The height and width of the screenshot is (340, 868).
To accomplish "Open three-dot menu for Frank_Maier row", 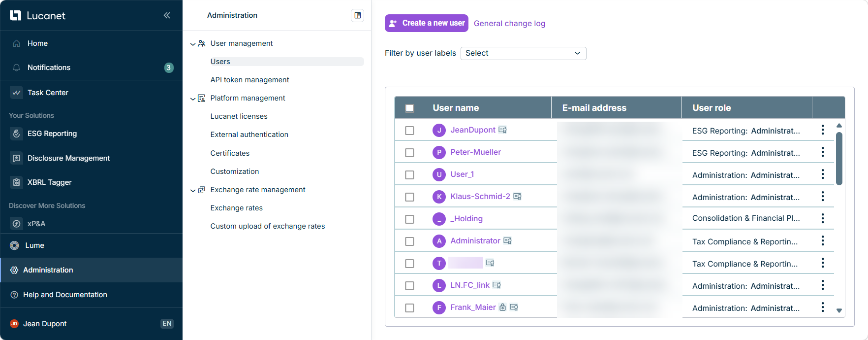I will 823,307.
